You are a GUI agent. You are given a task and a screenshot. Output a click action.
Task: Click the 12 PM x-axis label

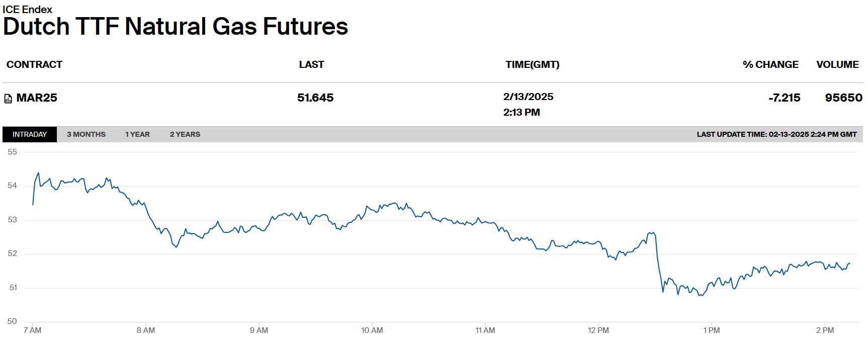(x=598, y=330)
